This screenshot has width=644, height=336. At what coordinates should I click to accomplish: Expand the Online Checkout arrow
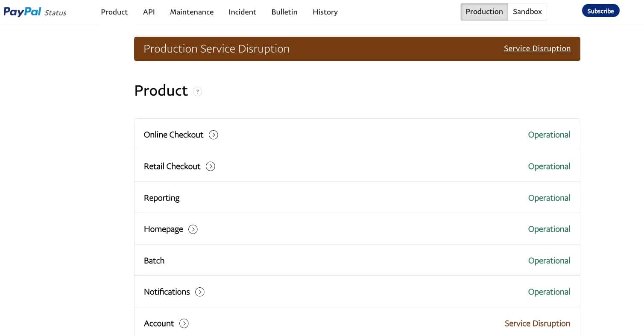pos(214,135)
